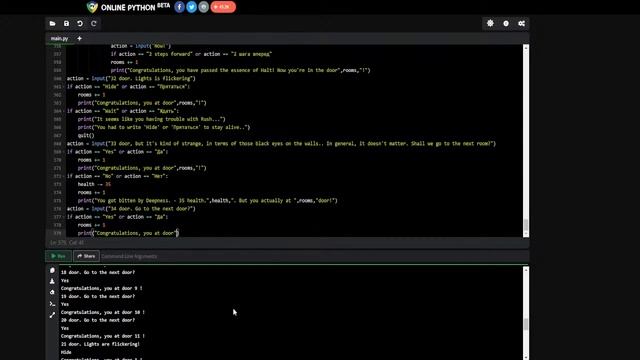The width and height of the screenshot is (640, 360).
Task: Click the code line '34 door. Go to the next door?'
Action: click(x=131, y=209)
